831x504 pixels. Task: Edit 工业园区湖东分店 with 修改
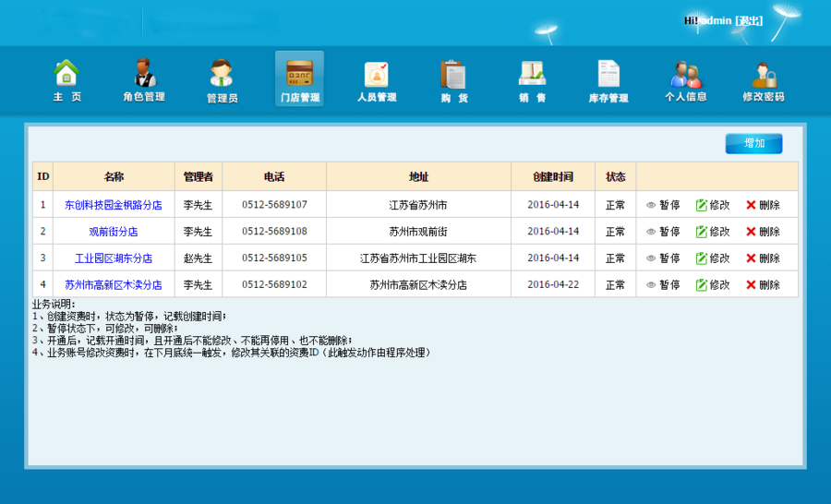tap(713, 258)
